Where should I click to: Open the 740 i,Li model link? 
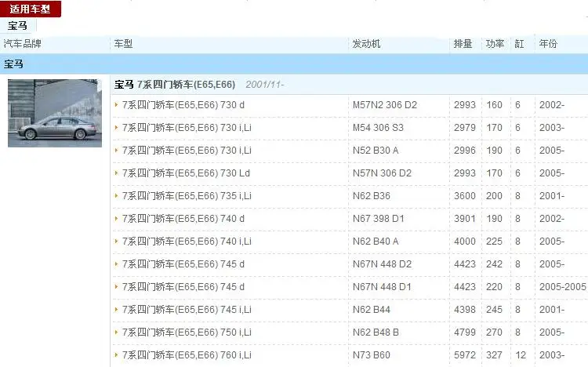point(187,241)
